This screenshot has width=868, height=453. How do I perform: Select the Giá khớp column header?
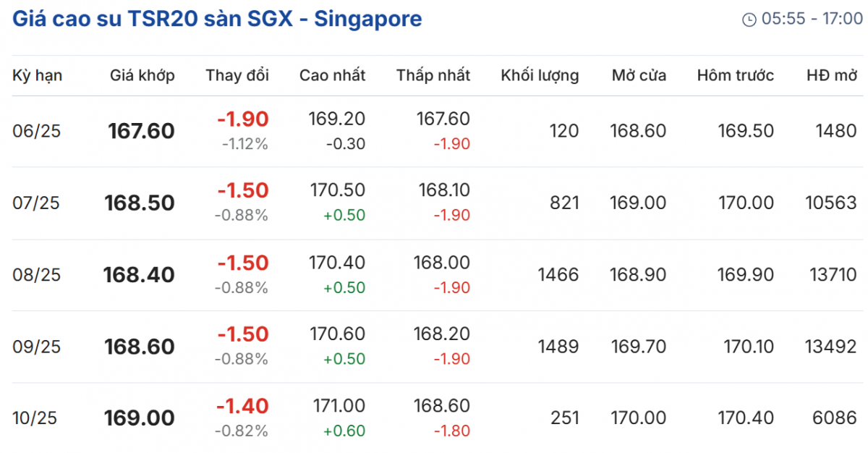142,75
